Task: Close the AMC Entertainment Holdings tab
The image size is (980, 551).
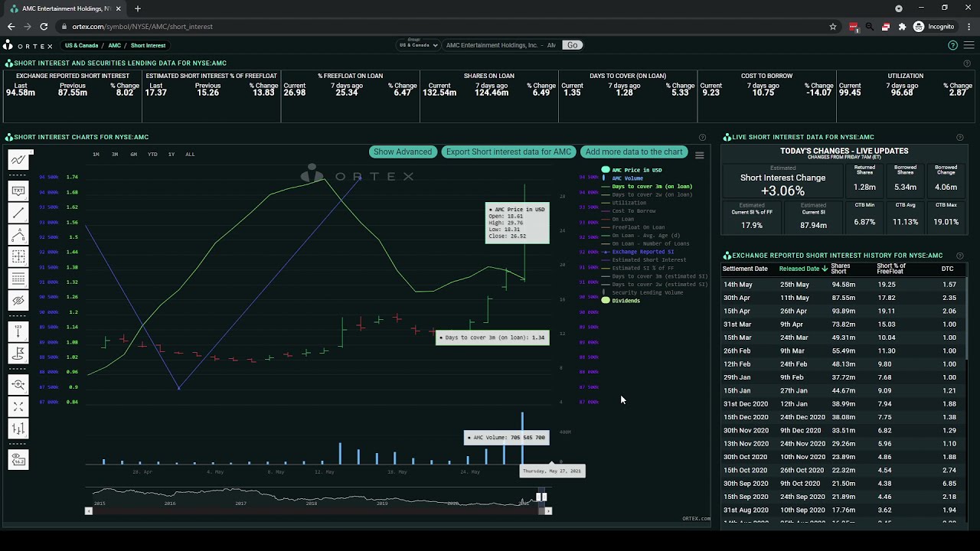Action: (x=118, y=8)
